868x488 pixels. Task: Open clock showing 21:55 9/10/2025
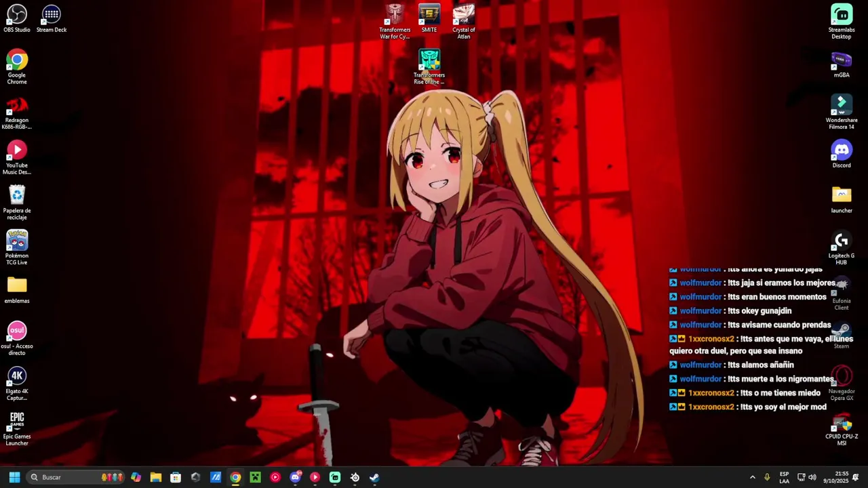[836, 477]
